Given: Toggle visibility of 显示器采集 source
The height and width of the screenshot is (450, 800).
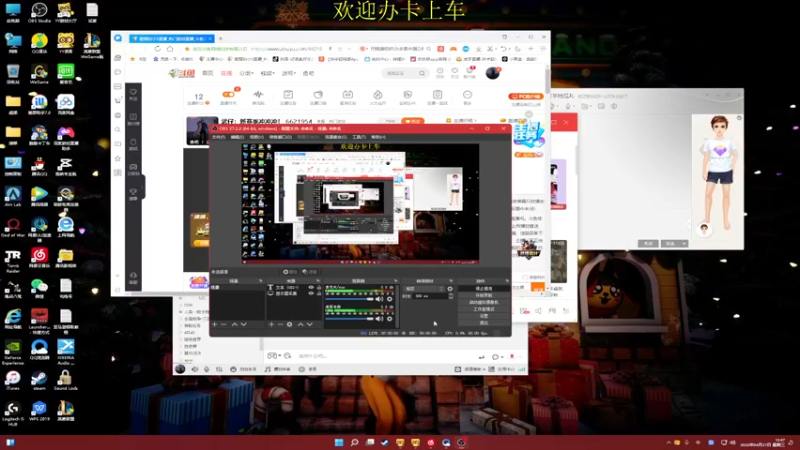Looking at the screenshot, I should [311, 294].
